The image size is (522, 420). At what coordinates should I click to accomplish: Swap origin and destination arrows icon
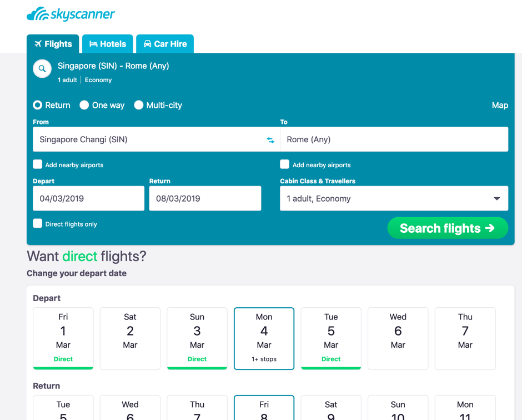(x=270, y=140)
